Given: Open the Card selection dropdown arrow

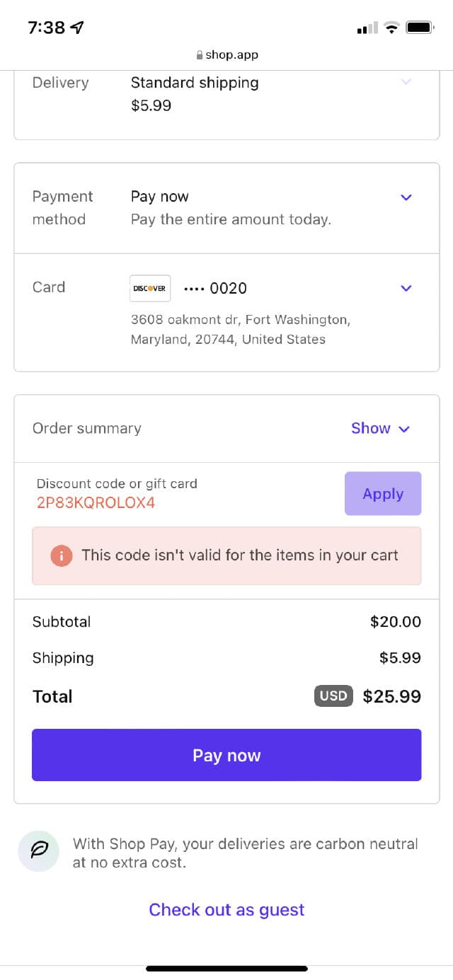Looking at the screenshot, I should [x=406, y=288].
